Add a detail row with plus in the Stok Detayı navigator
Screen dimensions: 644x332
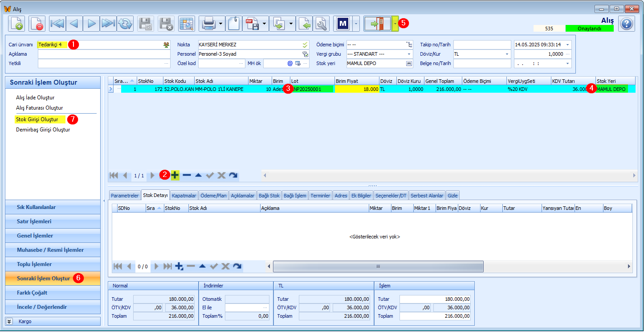coord(179,266)
